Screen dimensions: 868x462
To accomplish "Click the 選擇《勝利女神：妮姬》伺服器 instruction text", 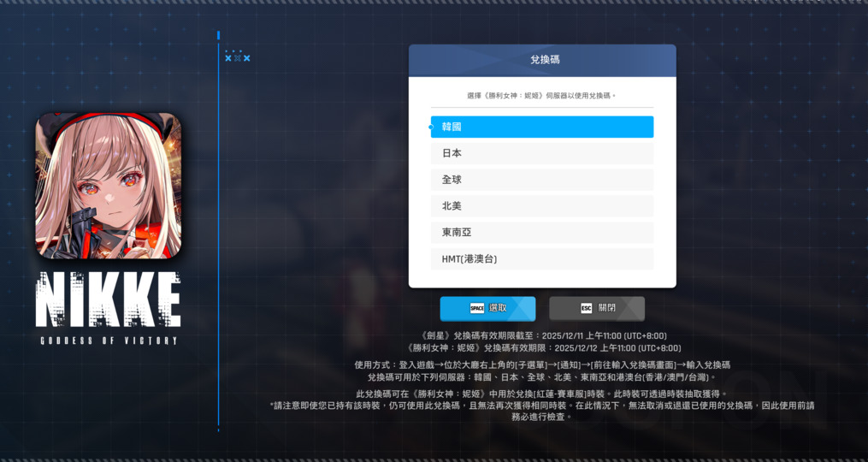I will tap(542, 95).
